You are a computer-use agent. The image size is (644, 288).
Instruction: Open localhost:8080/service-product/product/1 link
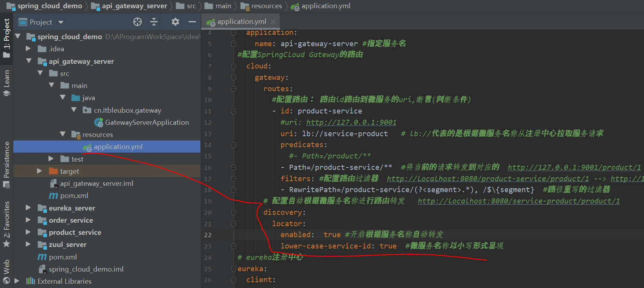pos(518,201)
